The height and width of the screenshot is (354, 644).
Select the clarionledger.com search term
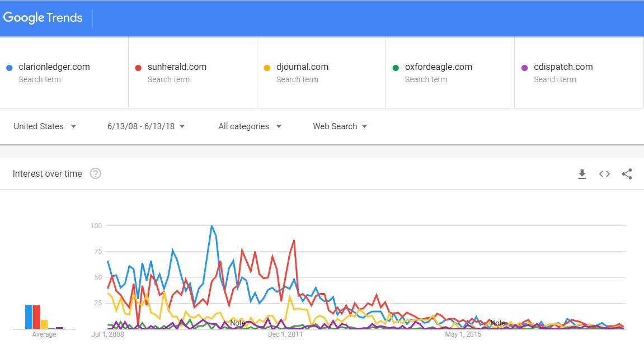pyautogui.click(x=54, y=67)
